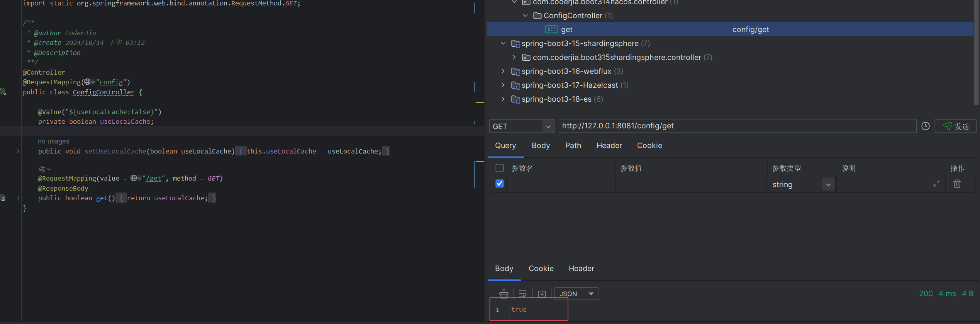980x324 pixels.
Task: Click the save response download icon
Action: 542,294
